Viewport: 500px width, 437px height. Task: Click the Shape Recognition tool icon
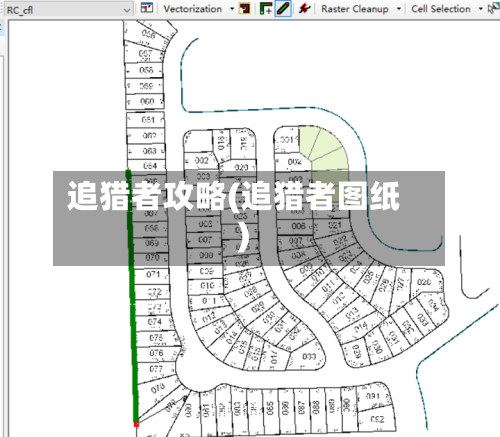pos(304,9)
